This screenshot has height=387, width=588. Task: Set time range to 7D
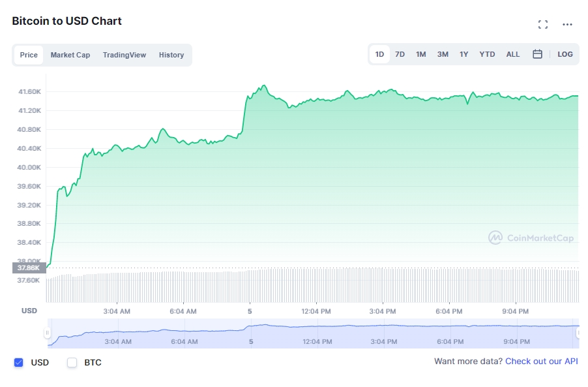[x=400, y=54]
